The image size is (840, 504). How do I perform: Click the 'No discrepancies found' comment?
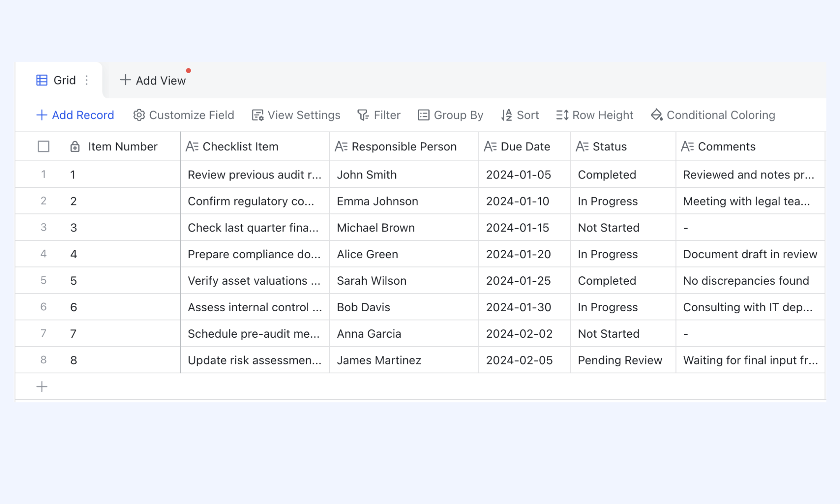[x=751, y=281]
